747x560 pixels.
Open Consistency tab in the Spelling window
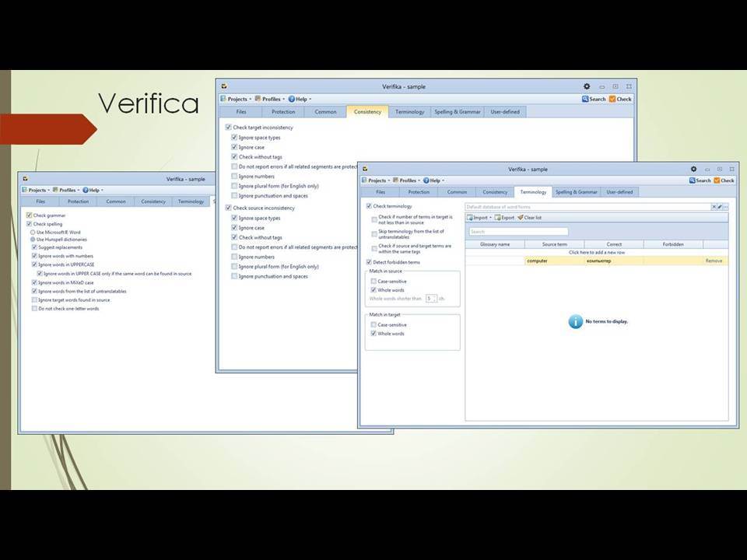(153, 201)
